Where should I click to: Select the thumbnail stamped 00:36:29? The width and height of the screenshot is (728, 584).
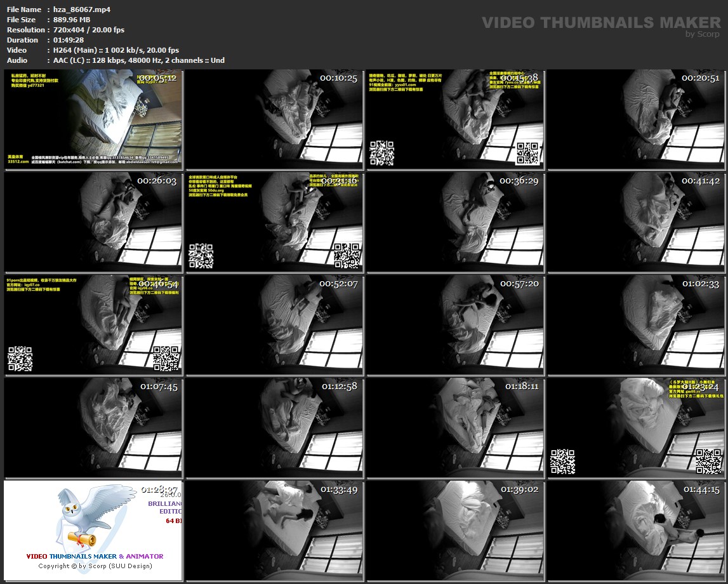(x=455, y=222)
